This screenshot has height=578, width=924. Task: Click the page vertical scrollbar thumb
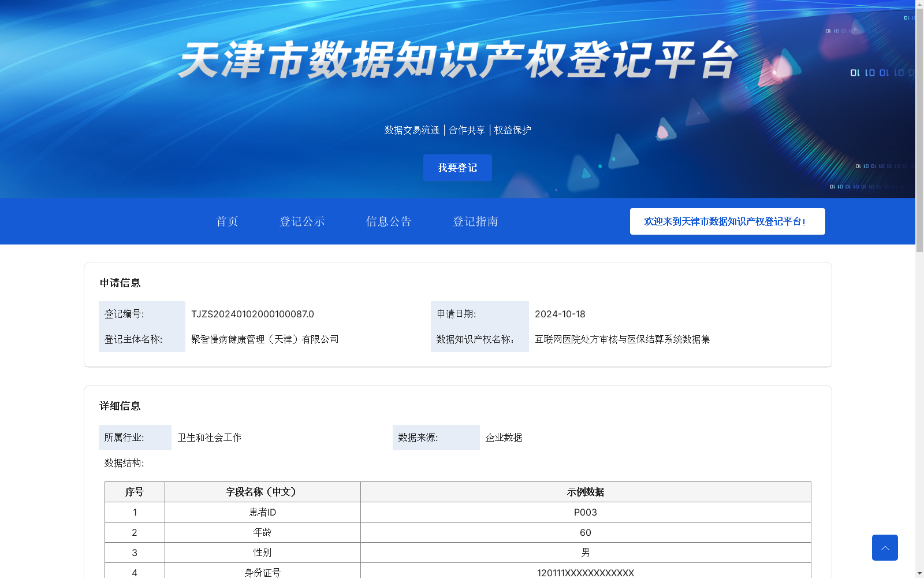pyautogui.click(x=919, y=131)
